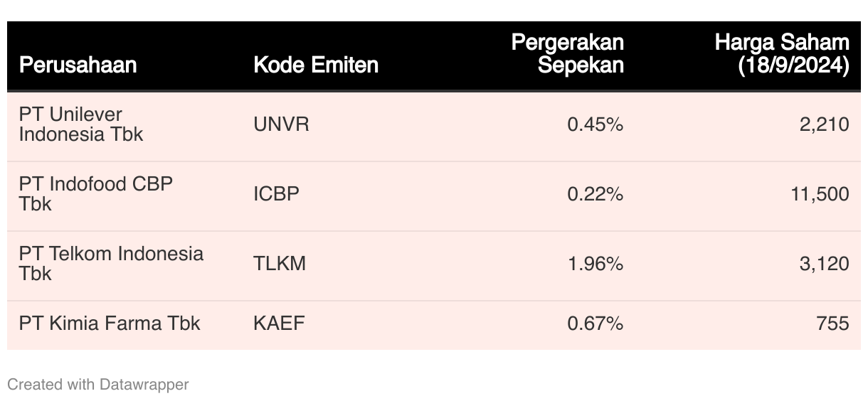Image resolution: width=868 pixels, height=401 pixels.
Task: Click the Pergerakan Sepekan column header
Action: (x=568, y=53)
